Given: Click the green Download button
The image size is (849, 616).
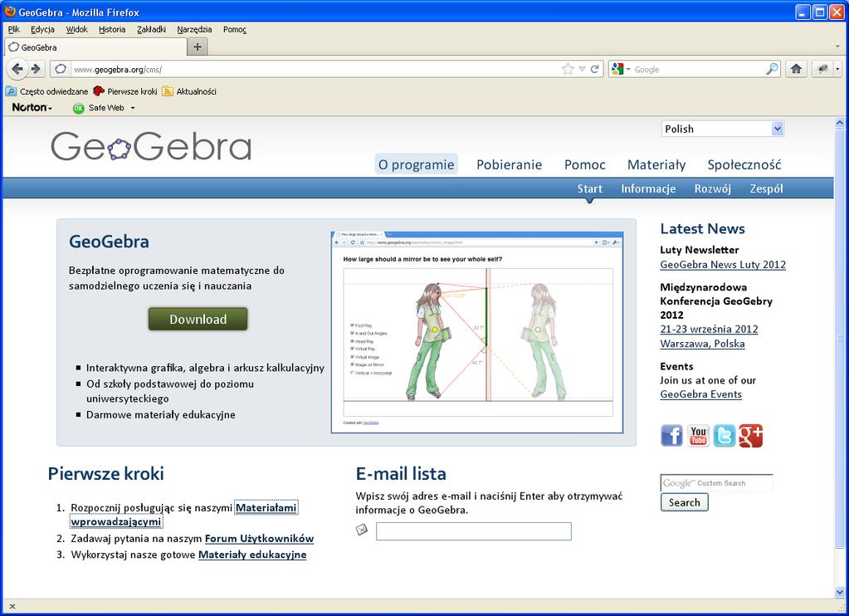Looking at the screenshot, I should pyautogui.click(x=198, y=319).
